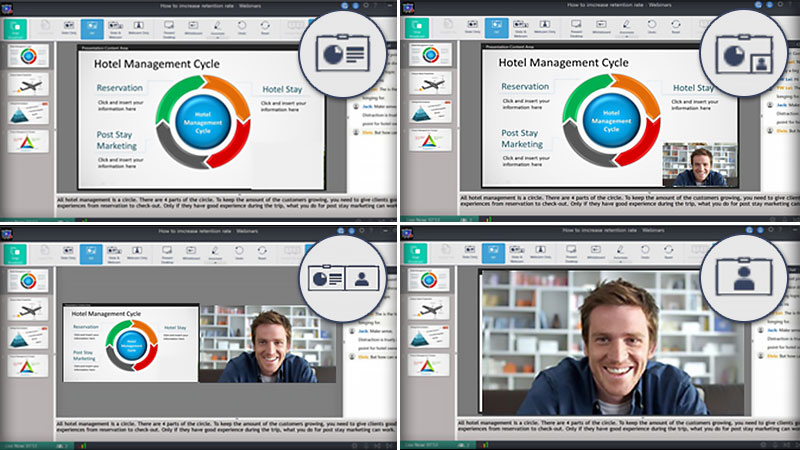Select airplane slide thumbnail in the slide-only layout window
Viewport: 800px width, 450px height.
[29, 84]
